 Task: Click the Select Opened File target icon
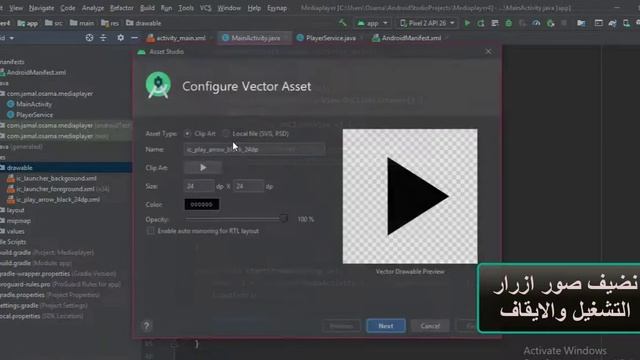click(89, 38)
